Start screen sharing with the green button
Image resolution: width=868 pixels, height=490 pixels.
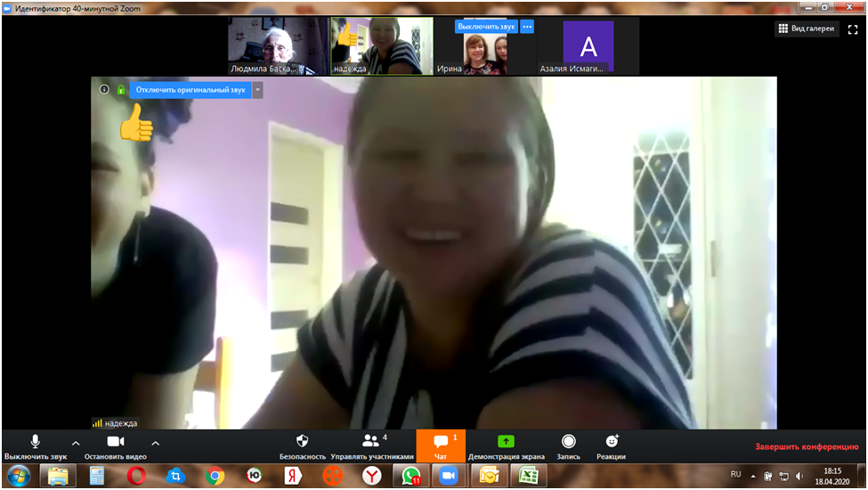pyautogui.click(x=506, y=442)
